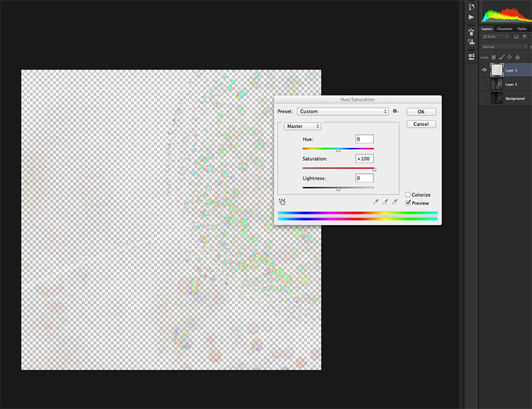Screen dimensions: 532x409
Task: Show Layer 2 via its visibility box
Action: (x=484, y=84)
